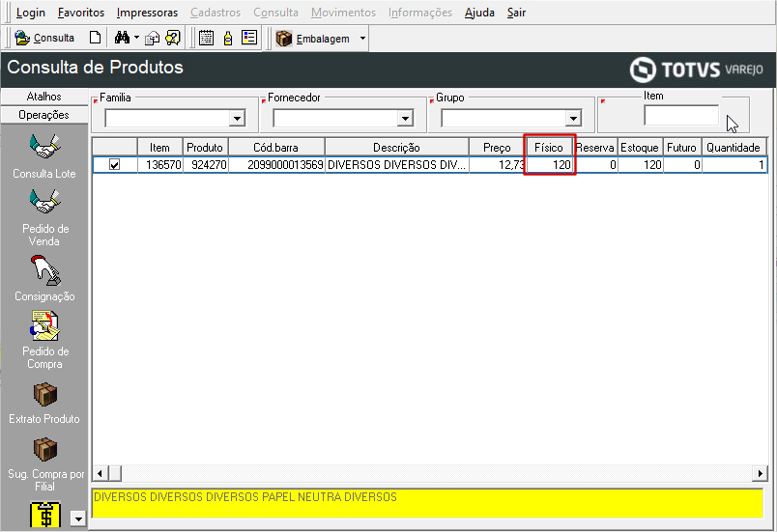Sort by the Descrição column header

[x=397, y=148]
